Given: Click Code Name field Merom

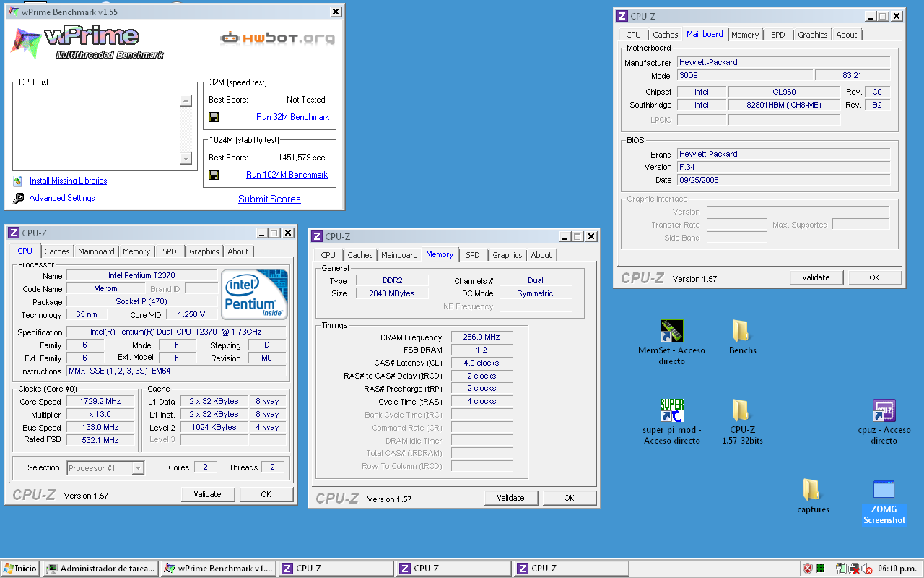Looking at the screenshot, I should (x=105, y=288).
